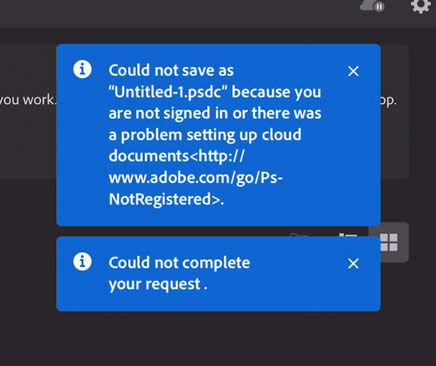Click the info icon on the save error

82,69
